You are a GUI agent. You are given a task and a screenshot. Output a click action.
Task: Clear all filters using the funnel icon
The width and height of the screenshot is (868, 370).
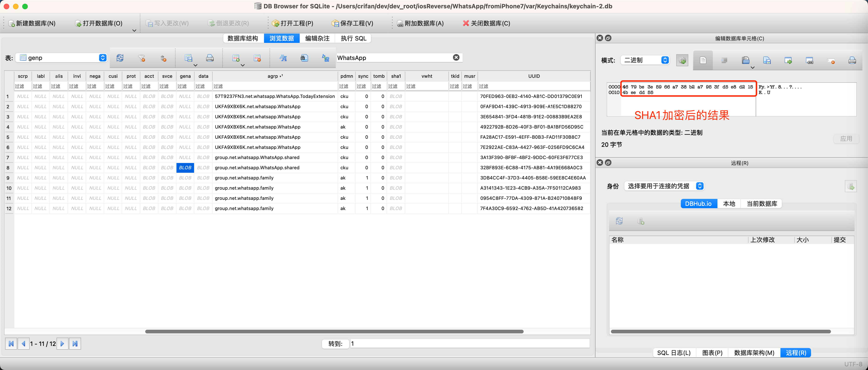[142, 58]
